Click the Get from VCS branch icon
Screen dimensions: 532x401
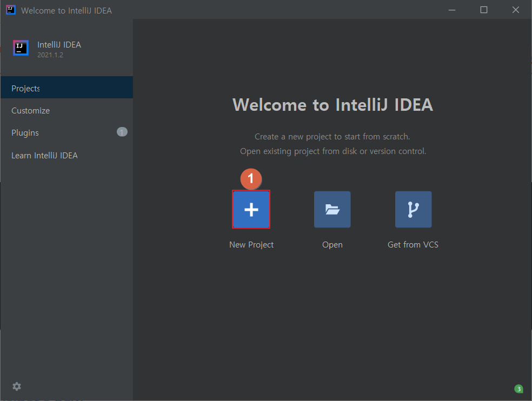pos(413,209)
